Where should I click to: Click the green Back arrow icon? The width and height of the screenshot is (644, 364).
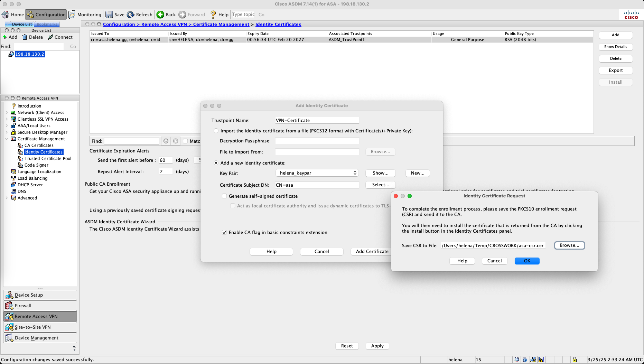160,15
